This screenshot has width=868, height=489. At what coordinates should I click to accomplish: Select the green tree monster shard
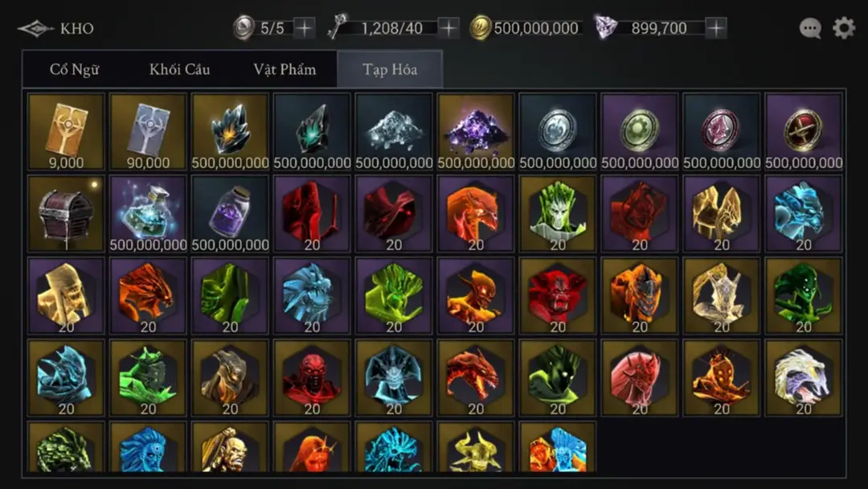click(x=558, y=214)
